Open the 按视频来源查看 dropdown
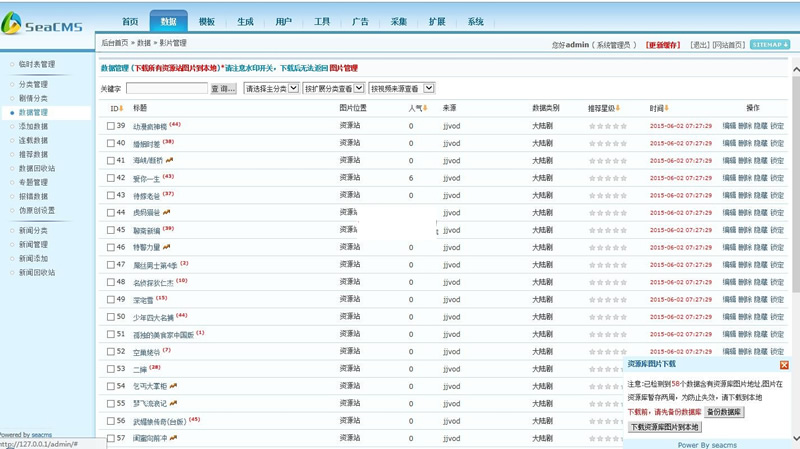 401,89
